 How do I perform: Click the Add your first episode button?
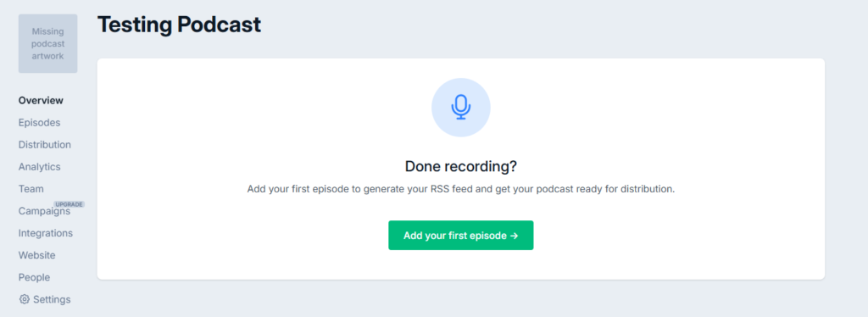pos(460,235)
